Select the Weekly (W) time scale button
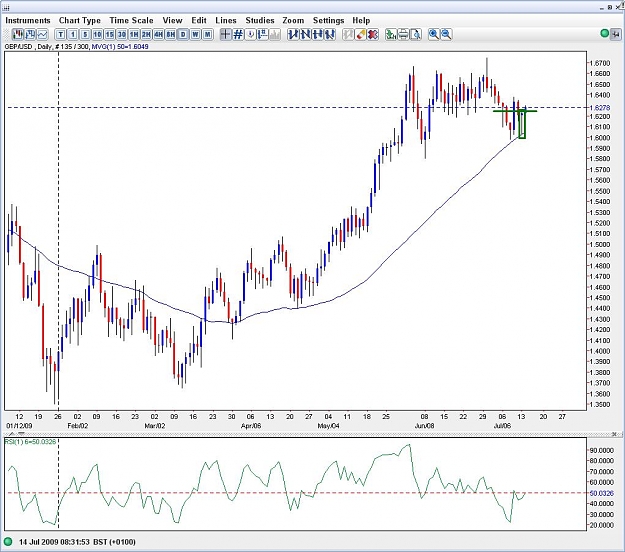The width and height of the screenshot is (625, 552). coord(195,34)
